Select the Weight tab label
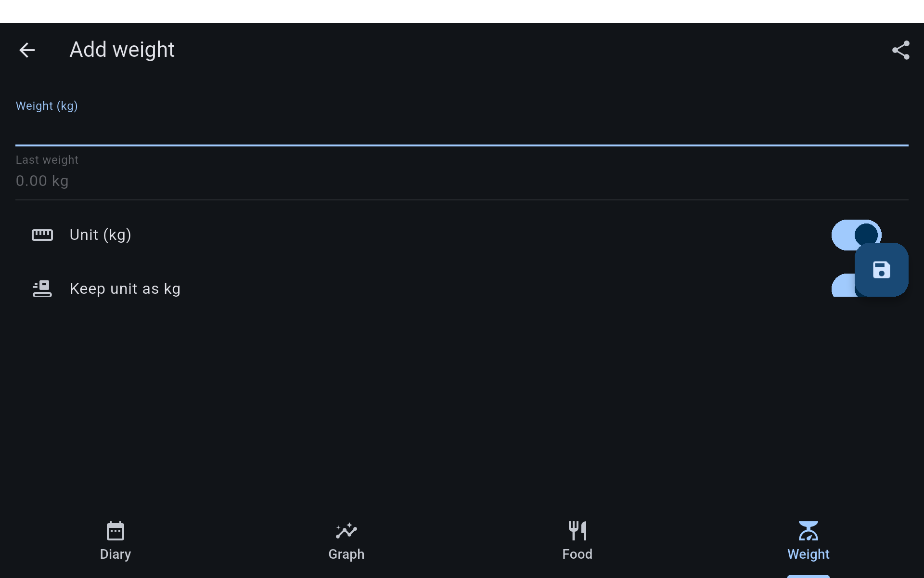The width and height of the screenshot is (924, 578). (x=808, y=554)
